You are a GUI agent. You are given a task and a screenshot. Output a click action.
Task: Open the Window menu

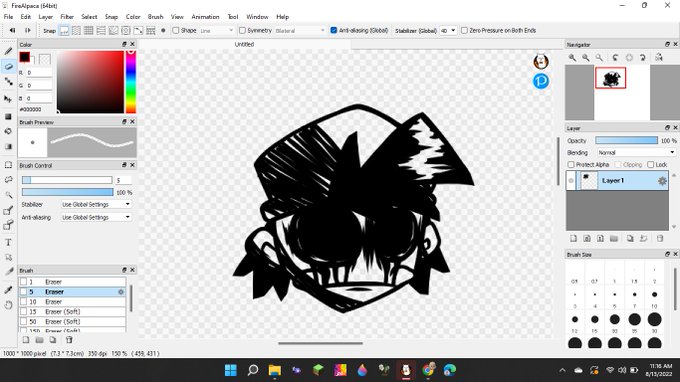(x=257, y=17)
